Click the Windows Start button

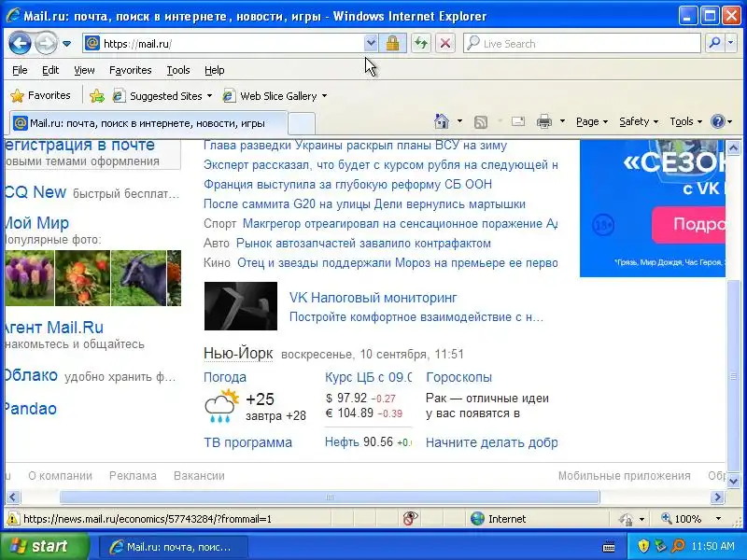(x=45, y=546)
